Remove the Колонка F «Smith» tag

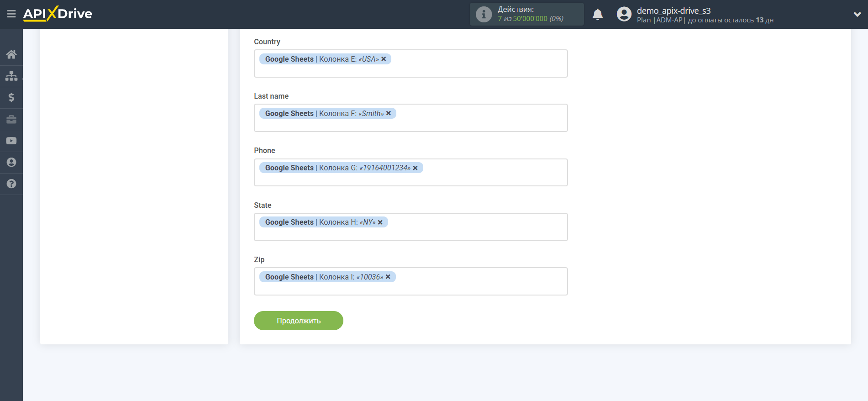tap(389, 113)
